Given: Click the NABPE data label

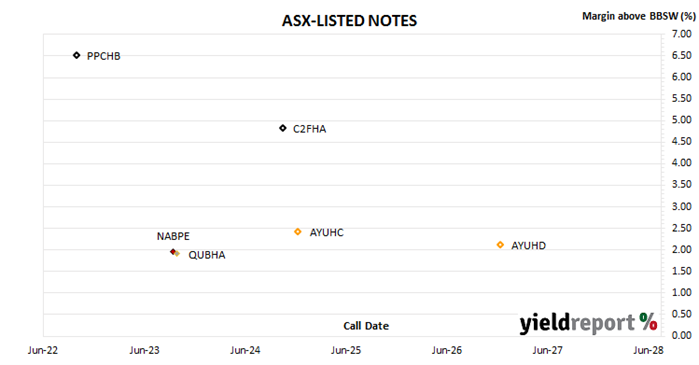Looking at the screenshot, I should 173,236.
